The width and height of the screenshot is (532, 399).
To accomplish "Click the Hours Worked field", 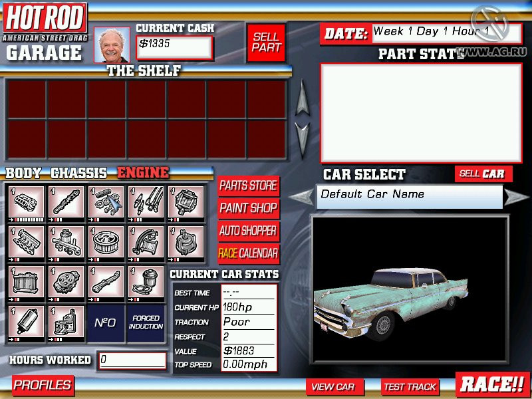I will 132,360.
